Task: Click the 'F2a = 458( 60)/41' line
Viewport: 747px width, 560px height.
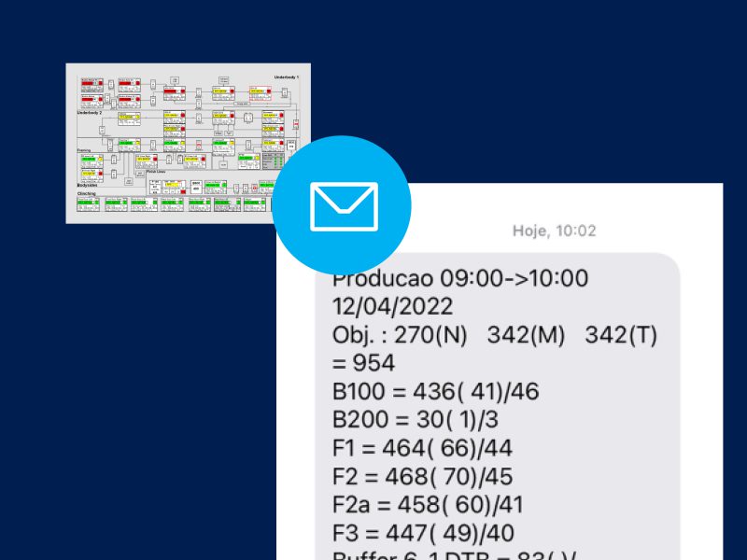Action: point(428,505)
